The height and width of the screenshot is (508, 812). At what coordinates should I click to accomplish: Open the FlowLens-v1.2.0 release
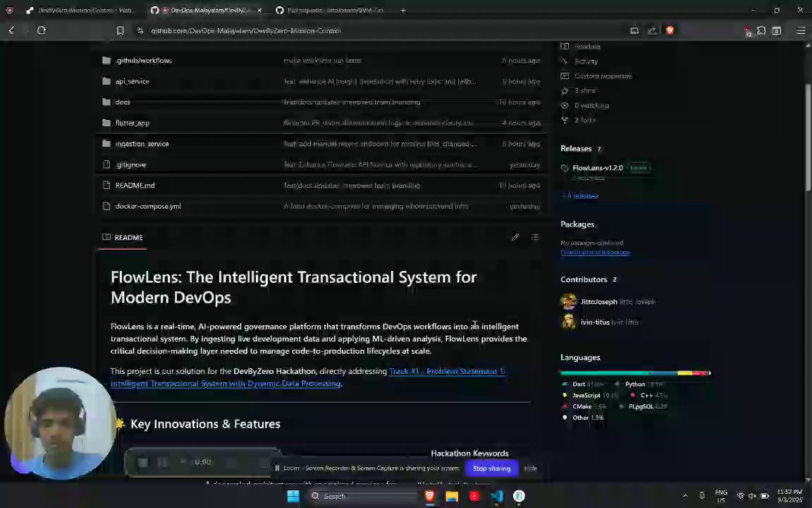(x=598, y=168)
